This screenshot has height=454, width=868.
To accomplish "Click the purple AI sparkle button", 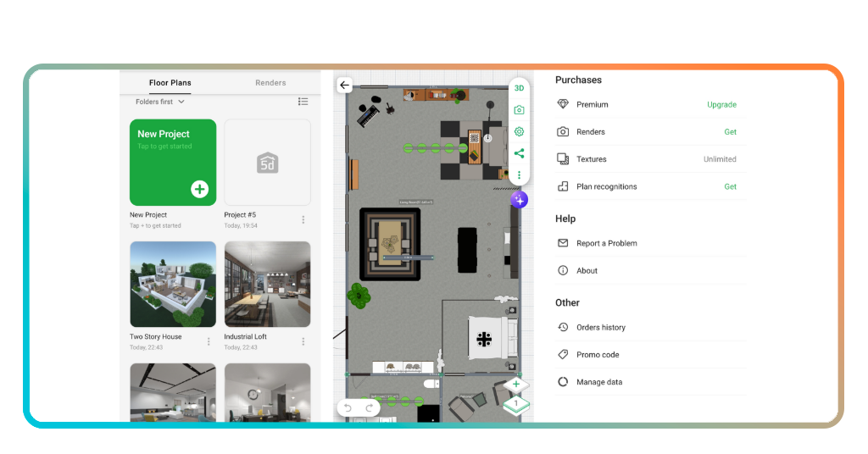I will coord(519,200).
